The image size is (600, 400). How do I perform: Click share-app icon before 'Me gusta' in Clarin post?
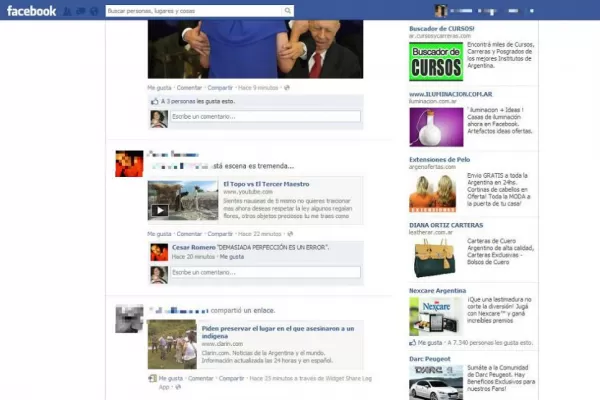point(152,379)
